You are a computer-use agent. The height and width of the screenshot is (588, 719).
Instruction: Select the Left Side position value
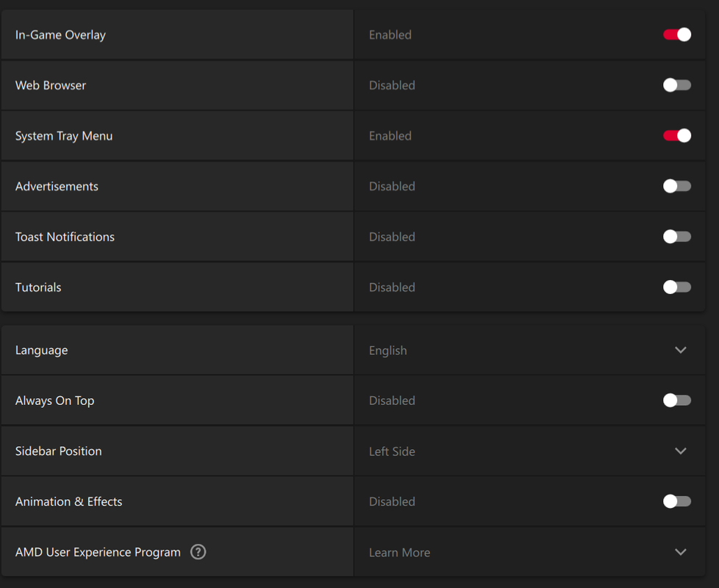(x=392, y=451)
